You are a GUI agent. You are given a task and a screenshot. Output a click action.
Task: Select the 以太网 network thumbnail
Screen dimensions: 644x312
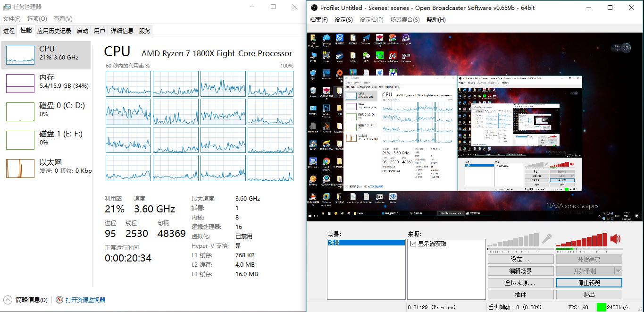tap(20, 169)
